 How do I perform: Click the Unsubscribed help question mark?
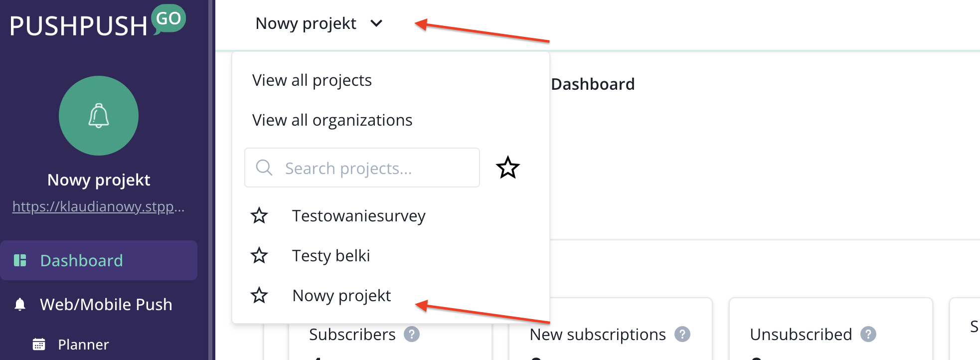point(868,334)
